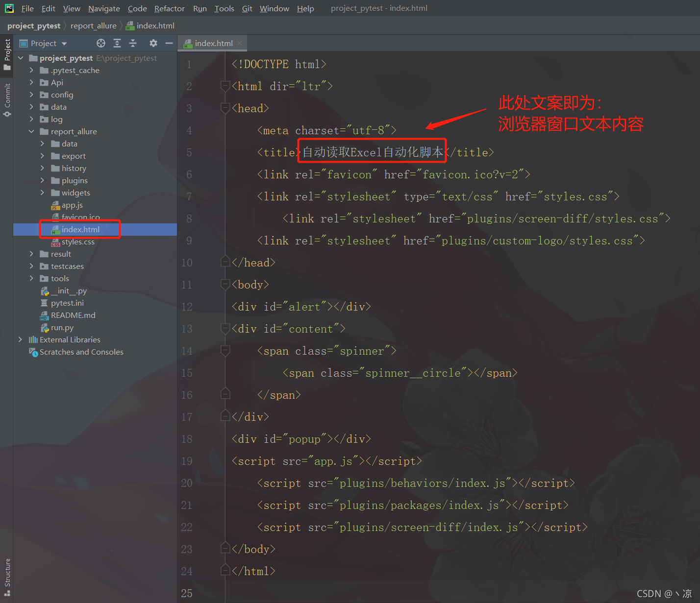Fold the head tag at line 3
Screen dimensions: 700x603
point(225,108)
